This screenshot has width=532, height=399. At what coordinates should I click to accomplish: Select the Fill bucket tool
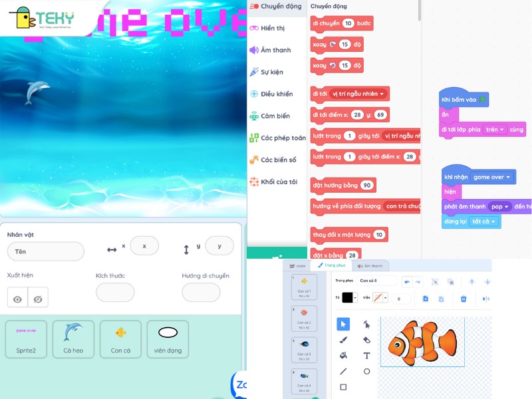click(343, 356)
